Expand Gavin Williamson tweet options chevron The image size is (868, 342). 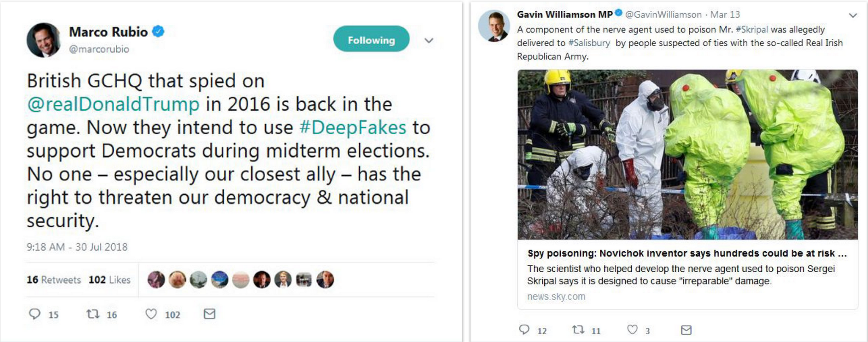click(853, 16)
